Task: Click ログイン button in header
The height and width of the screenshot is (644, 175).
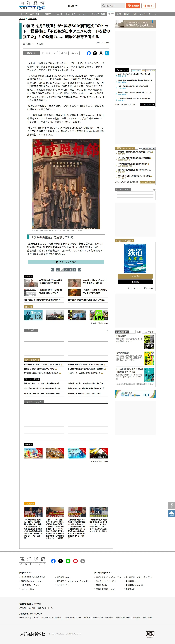Action: [148, 6]
